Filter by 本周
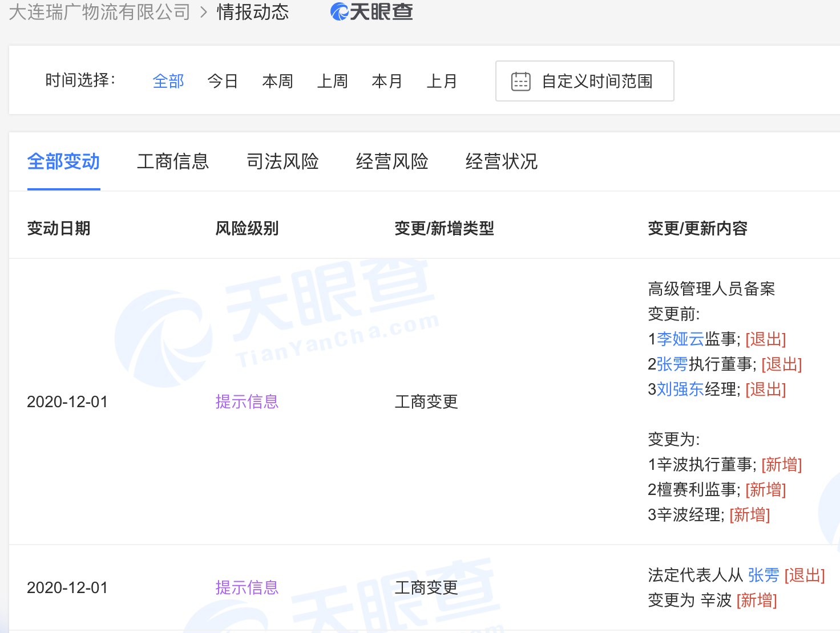Image resolution: width=840 pixels, height=633 pixels. 277,82
